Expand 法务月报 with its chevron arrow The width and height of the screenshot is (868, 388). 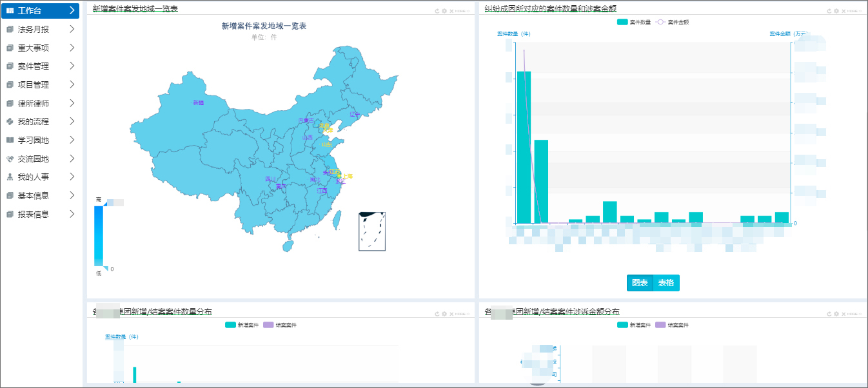pos(72,29)
